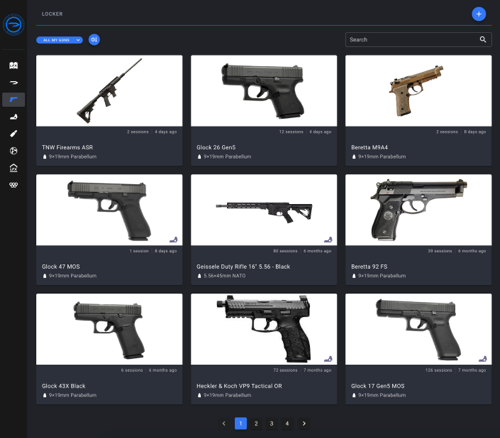Open the Glock 26 Gen5 photo

tap(264, 91)
